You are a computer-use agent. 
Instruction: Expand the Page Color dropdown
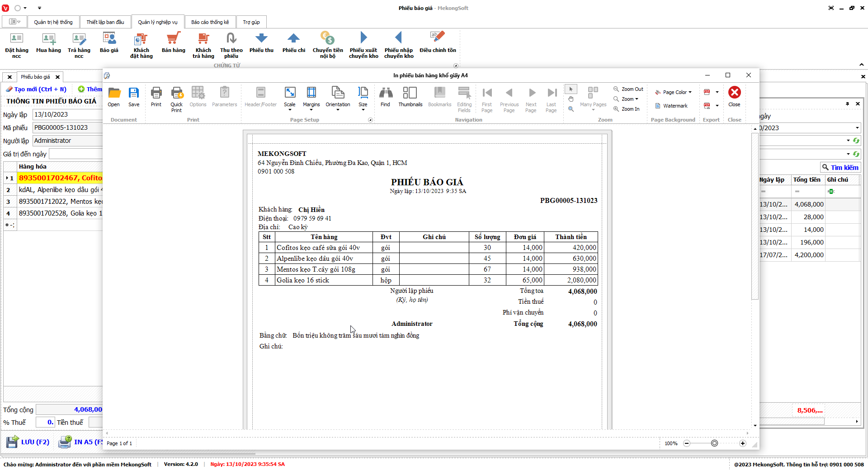(674, 92)
